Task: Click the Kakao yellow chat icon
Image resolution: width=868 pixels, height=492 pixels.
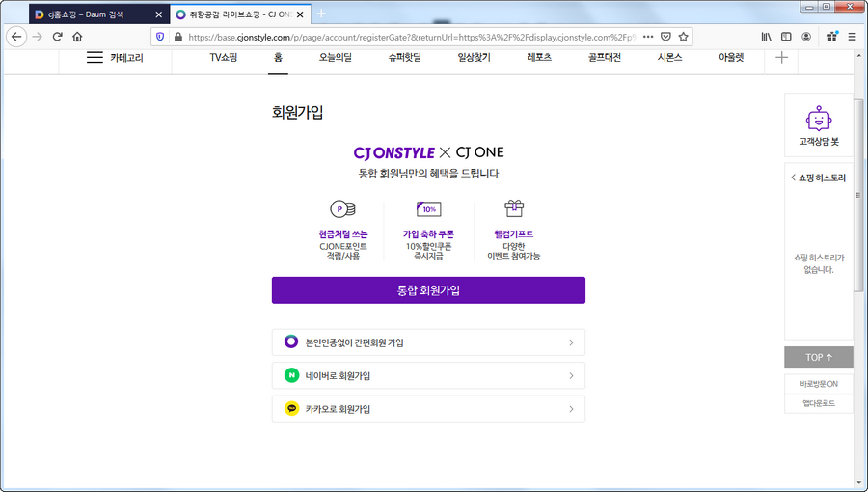Action: pyautogui.click(x=291, y=408)
